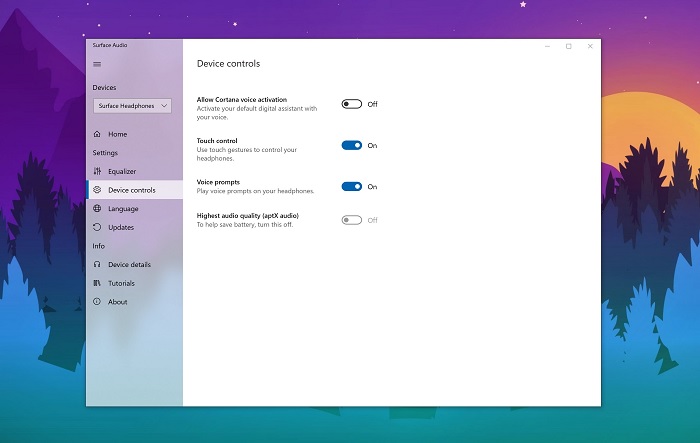Click the hamburger menu icon
Image resolution: width=700 pixels, height=443 pixels.
[x=97, y=64]
